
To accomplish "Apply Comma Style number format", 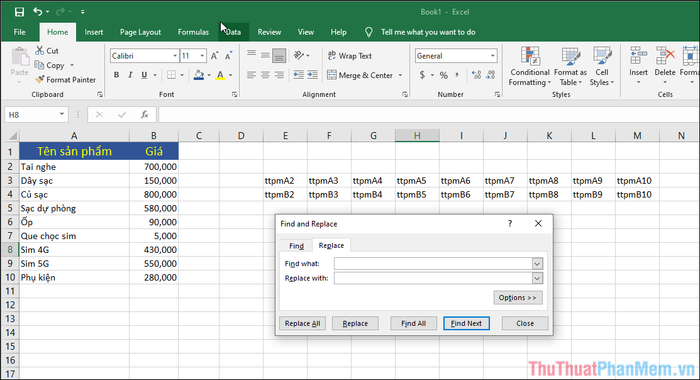I will (x=457, y=75).
